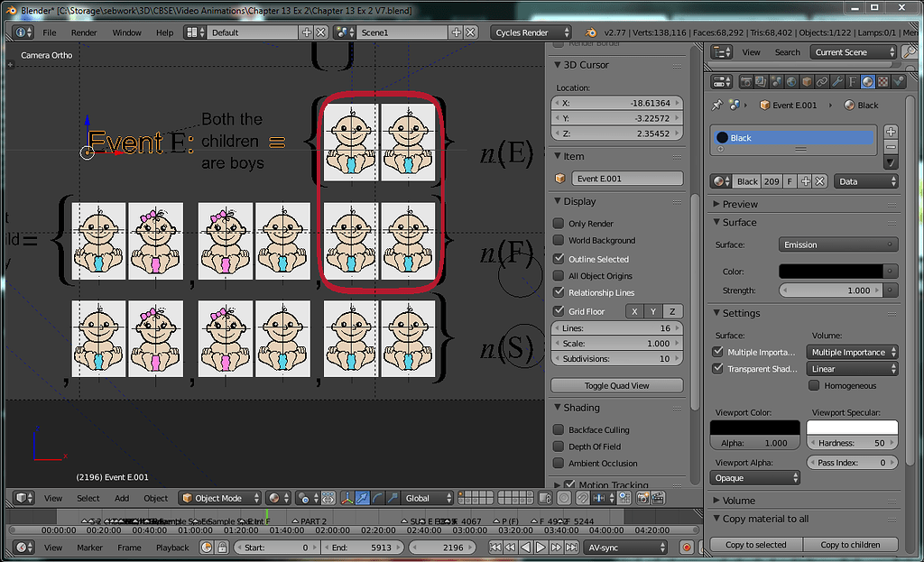Open the Multiple Importance volume dropdown
The height and width of the screenshot is (562, 924).
coord(852,353)
